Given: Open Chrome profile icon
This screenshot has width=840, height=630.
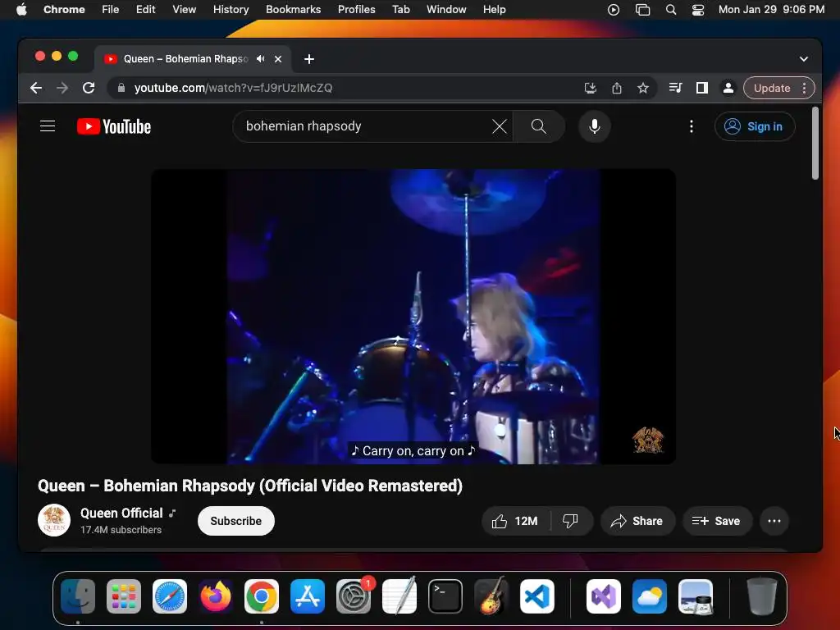Looking at the screenshot, I should pos(728,88).
